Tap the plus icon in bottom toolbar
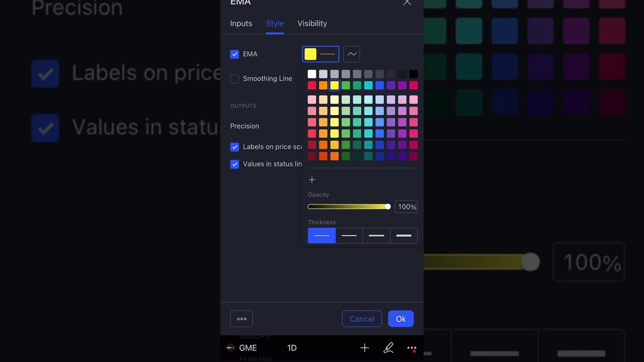Screen dimensions: 644x362 [365, 348]
